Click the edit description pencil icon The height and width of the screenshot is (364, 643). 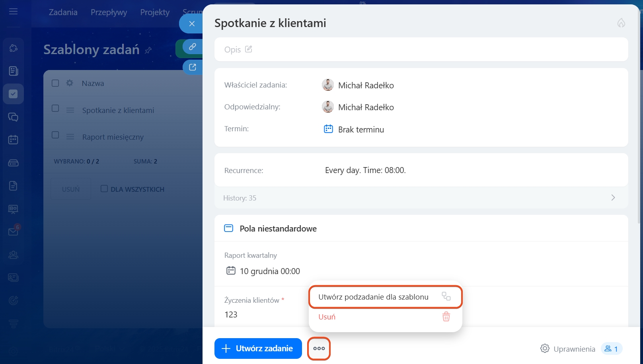(x=249, y=49)
